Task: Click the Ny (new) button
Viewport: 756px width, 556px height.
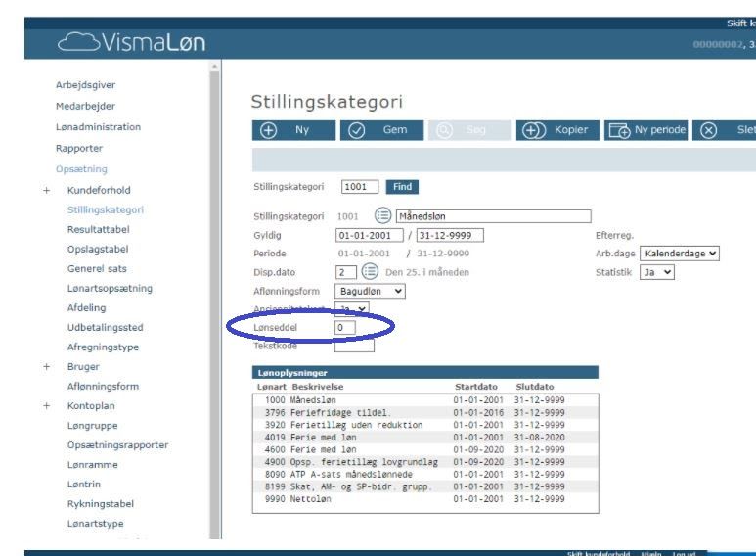Action: [293, 130]
